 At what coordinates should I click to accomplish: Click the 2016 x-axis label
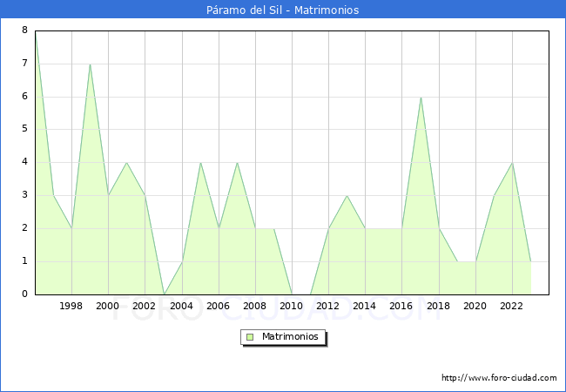click(401, 306)
